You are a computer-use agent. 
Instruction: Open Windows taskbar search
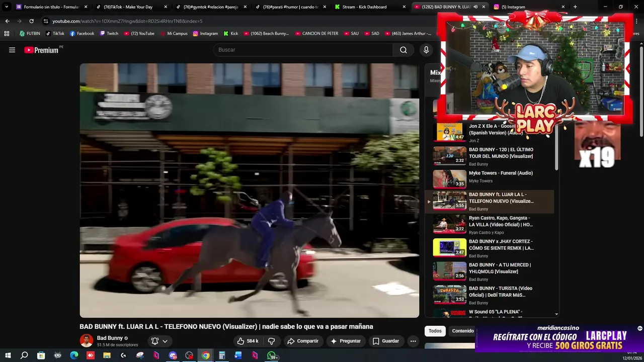pyautogui.click(x=24, y=355)
